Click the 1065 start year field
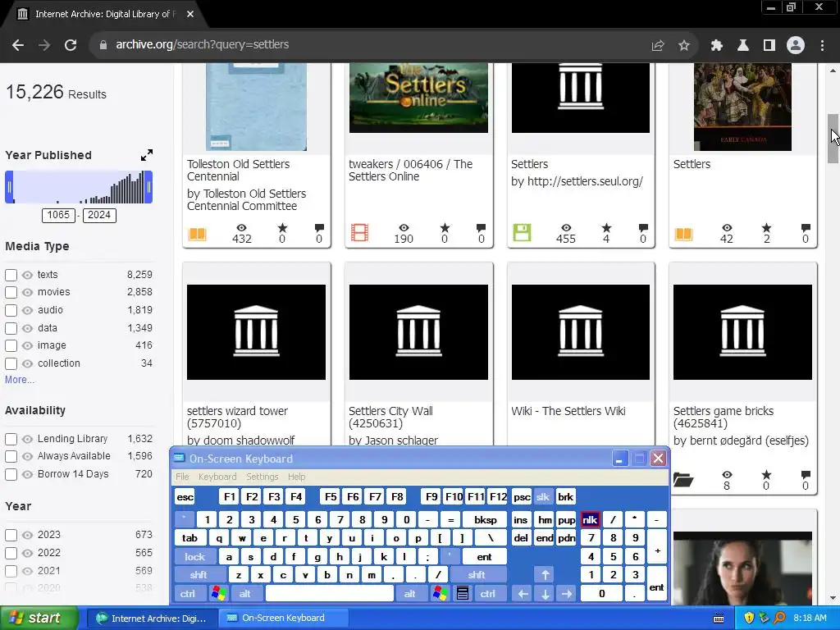This screenshot has height=630, width=840. click(58, 215)
